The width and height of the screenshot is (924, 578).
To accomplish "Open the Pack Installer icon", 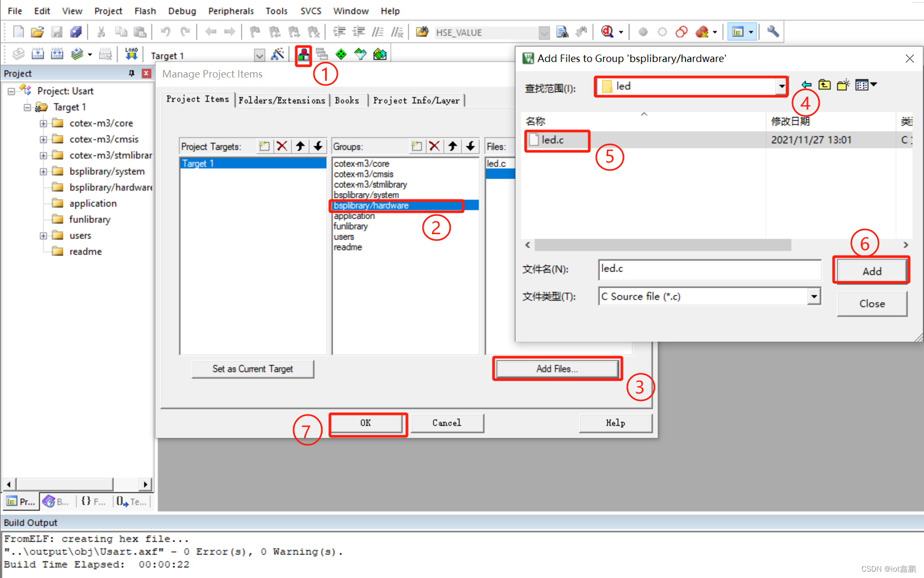I will click(x=380, y=55).
